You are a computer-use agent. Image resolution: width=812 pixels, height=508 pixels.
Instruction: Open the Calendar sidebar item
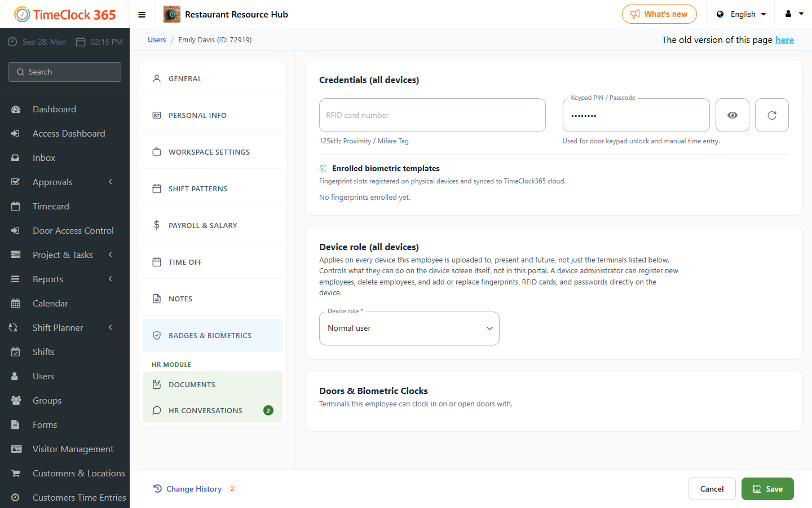[65, 303]
